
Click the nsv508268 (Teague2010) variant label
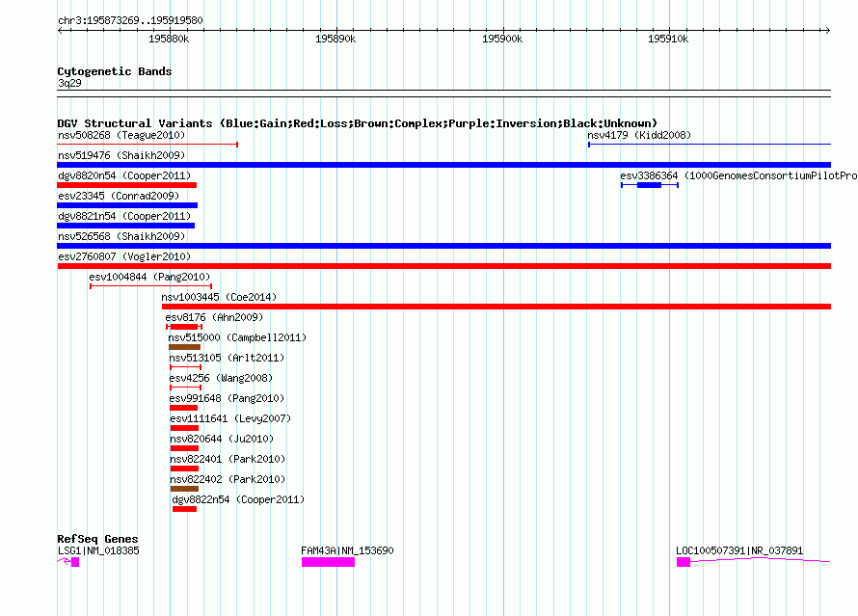121,135
